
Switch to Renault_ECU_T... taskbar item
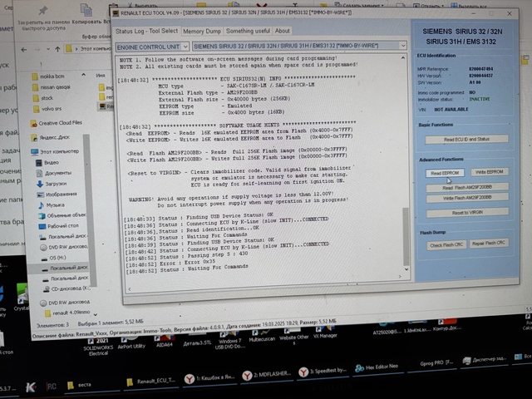(151, 382)
